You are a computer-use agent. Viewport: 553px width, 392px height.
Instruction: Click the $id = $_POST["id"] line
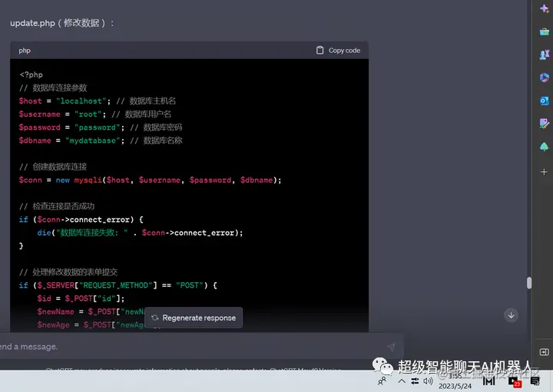(81, 298)
